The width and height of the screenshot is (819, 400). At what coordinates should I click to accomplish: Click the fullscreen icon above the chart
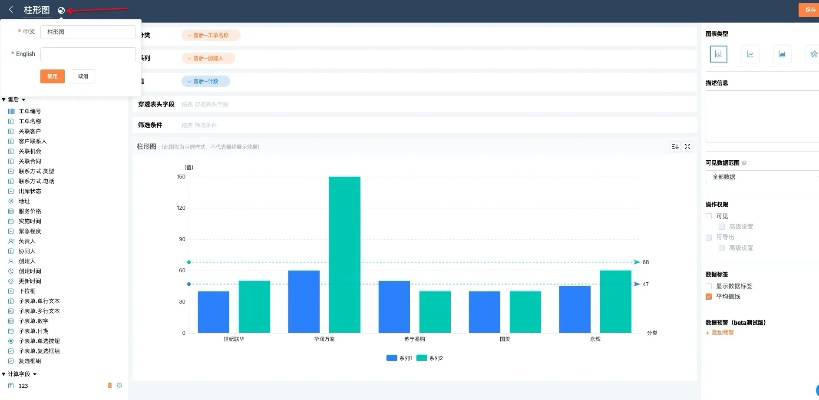[x=687, y=147]
